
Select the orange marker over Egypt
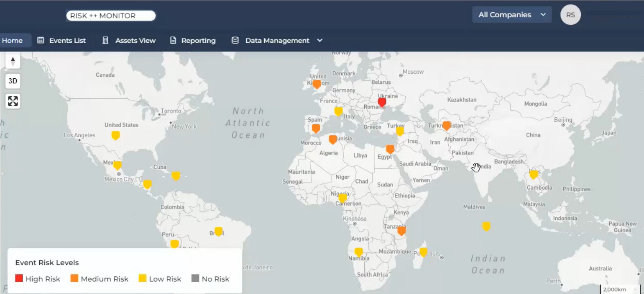point(390,149)
